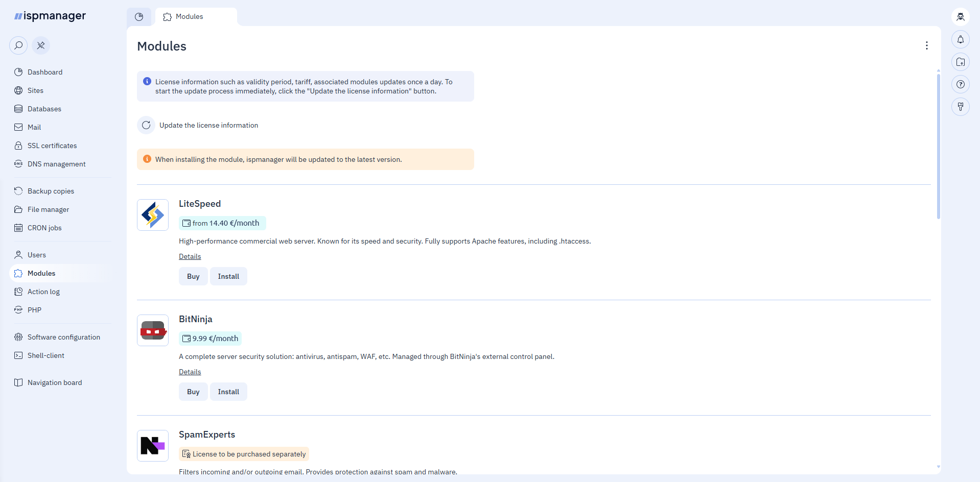Click the Navigation board icon
This screenshot has height=482, width=980.
coord(18,382)
